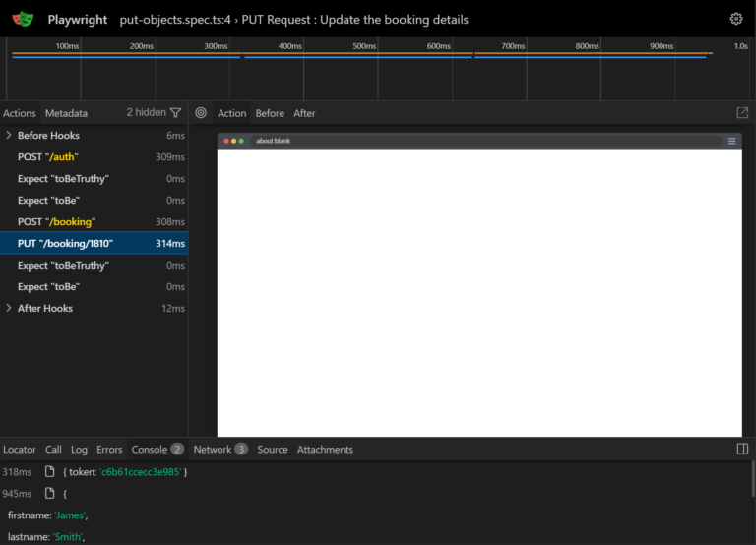Click the token value 'c6b61ccecc3e985'
756x545 pixels.
point(141,472)
